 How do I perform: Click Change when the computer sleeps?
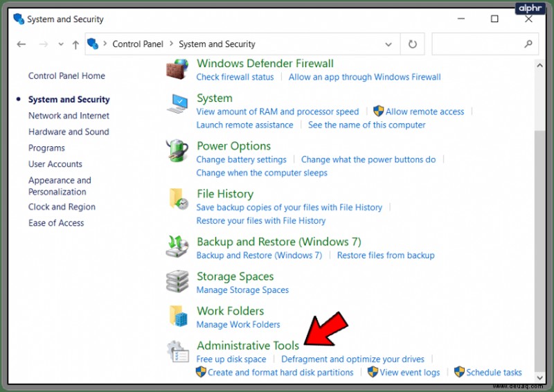pos(262,173)
